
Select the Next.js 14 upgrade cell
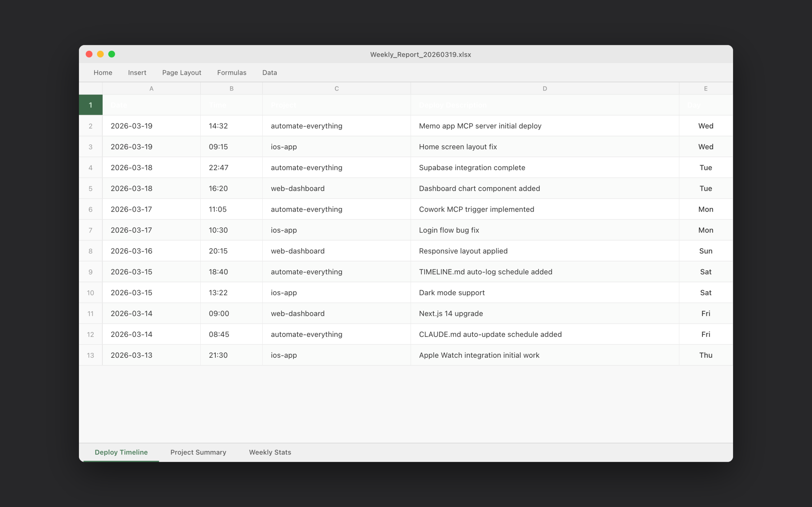(x=451, y=313)
